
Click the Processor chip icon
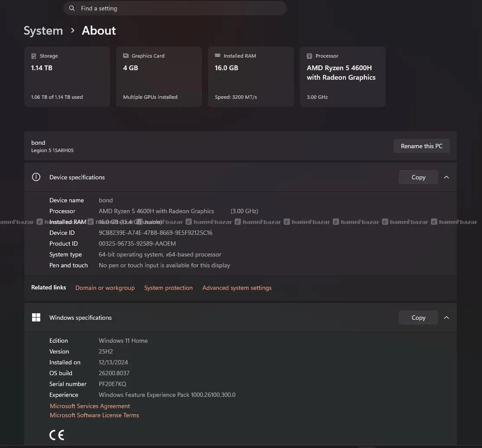click(x=309, y=56)
